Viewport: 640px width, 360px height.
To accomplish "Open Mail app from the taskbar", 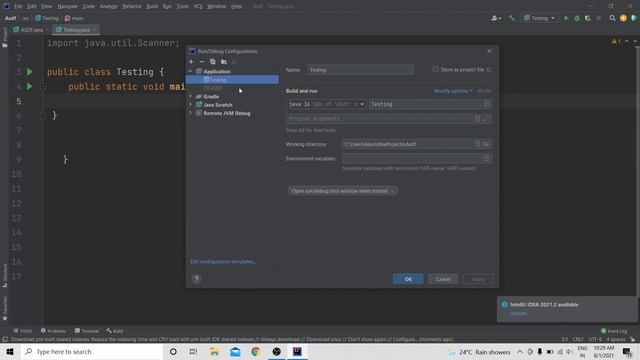I will (x=235, y=351).
